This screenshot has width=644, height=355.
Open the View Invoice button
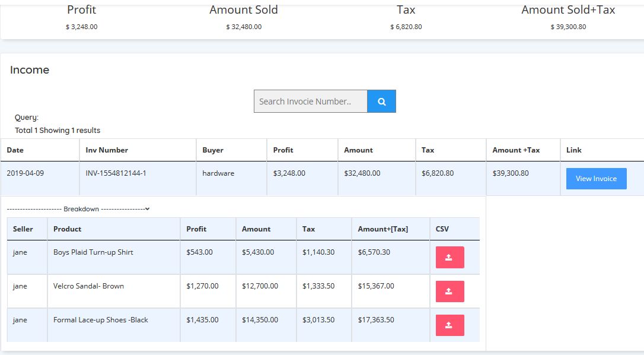click(x=596, y=179)
